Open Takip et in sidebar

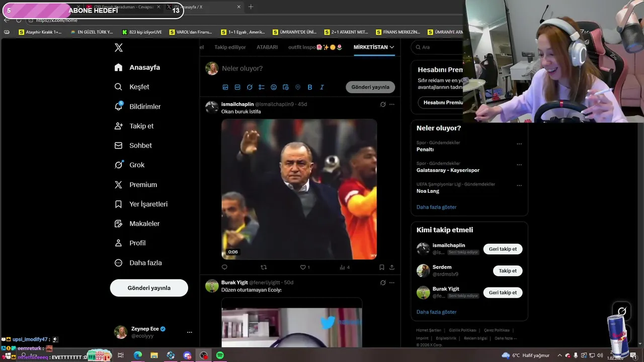[x=134, y=126]
